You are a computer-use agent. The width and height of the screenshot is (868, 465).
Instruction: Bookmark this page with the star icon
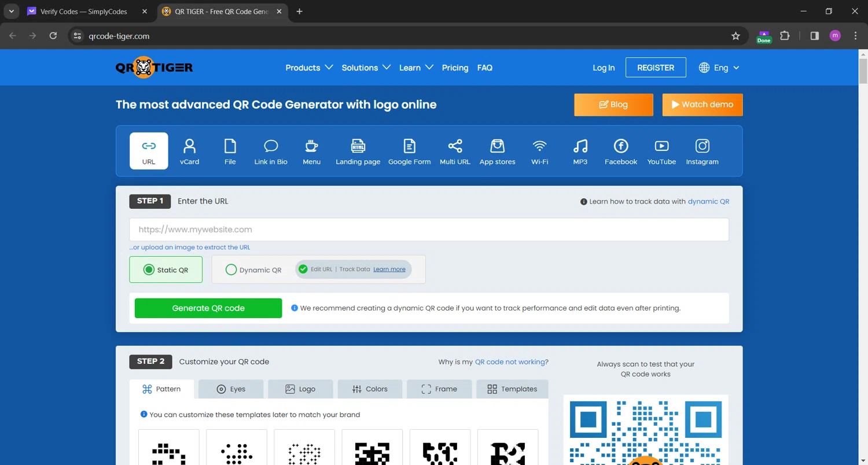coord(735,36)
